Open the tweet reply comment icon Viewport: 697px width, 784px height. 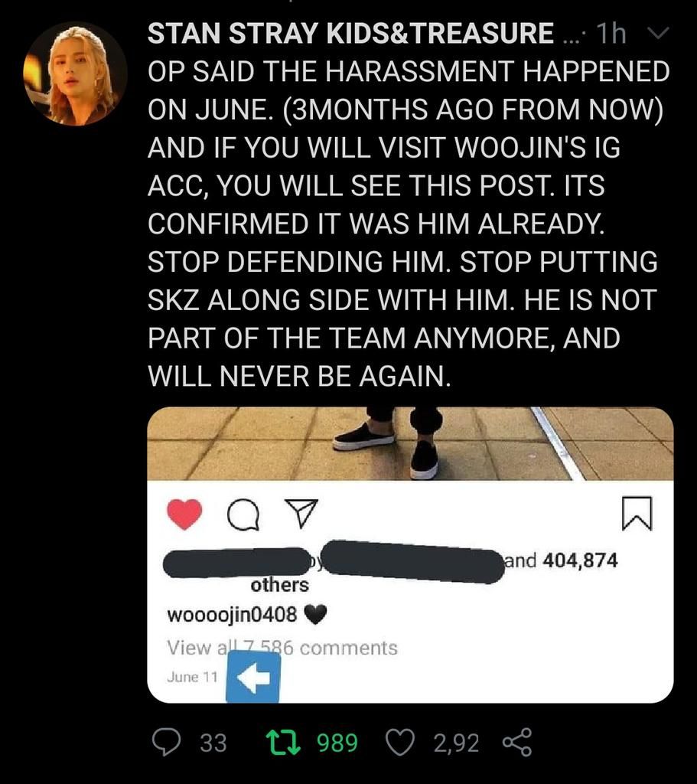[x=166, y=742]
